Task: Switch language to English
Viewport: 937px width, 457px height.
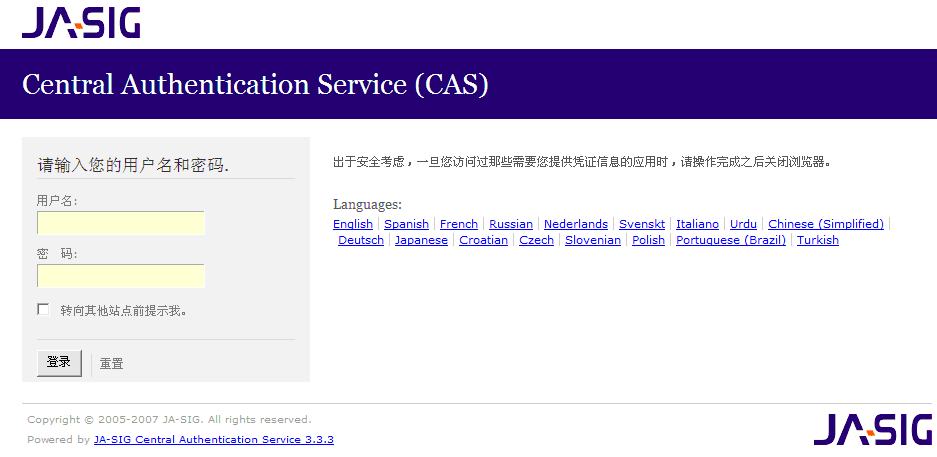Action: tap(353, 224)
